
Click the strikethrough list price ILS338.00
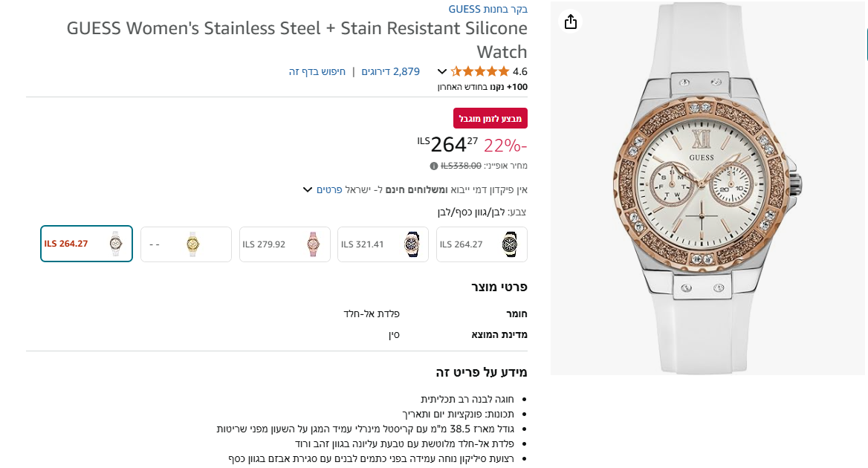coord(462,165)
